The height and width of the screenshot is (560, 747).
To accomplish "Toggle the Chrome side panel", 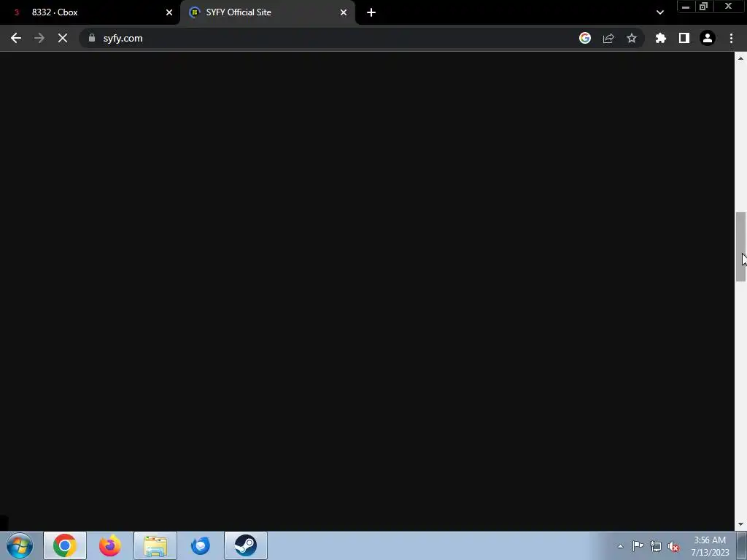I will pyautogui.click(x=684, y=38).
